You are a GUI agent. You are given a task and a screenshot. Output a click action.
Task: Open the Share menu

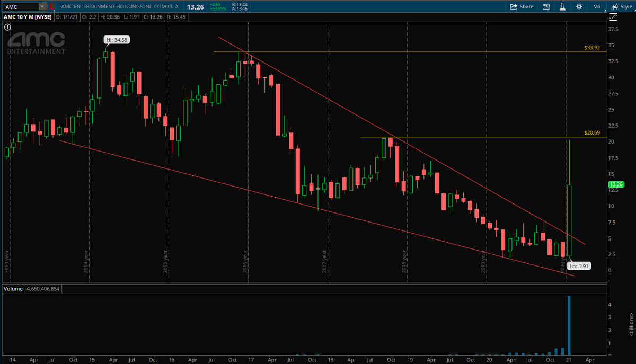pos(522,6)
